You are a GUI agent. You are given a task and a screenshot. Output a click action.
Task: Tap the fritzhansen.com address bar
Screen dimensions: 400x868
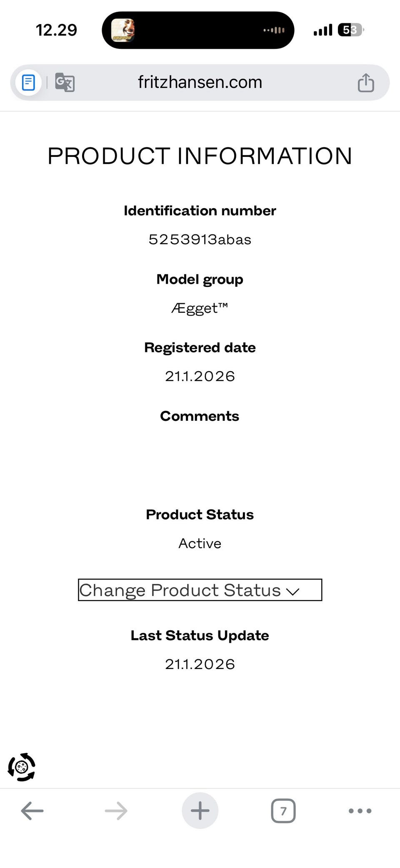point(200,83)
